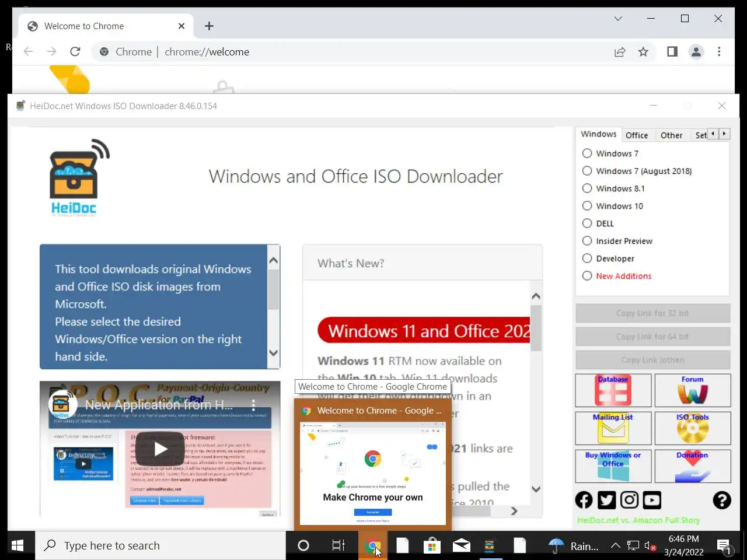Open the Forum icon button

tap(693, 390)
